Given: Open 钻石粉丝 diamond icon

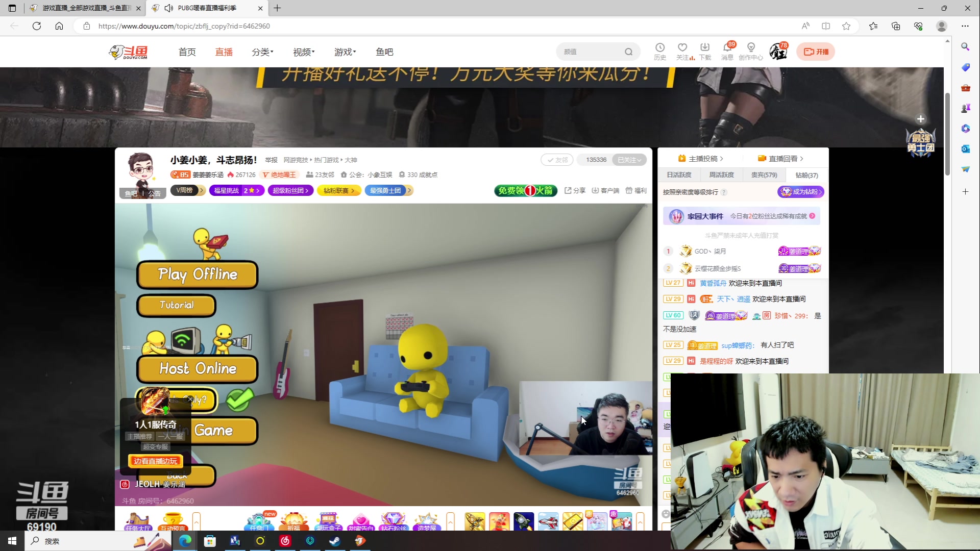Looking at the screenshot, I should [x=394, y=522].
